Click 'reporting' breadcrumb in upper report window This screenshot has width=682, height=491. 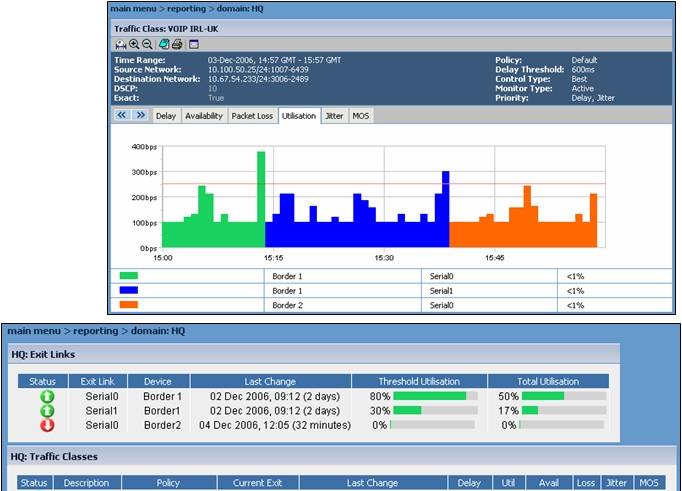[187, 9]
